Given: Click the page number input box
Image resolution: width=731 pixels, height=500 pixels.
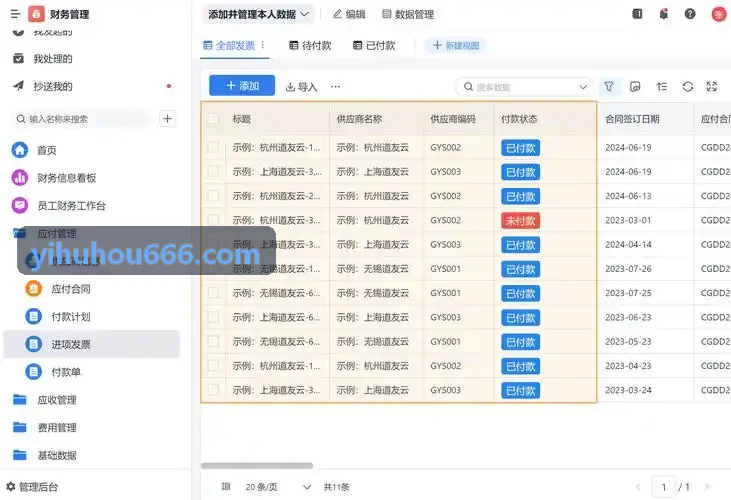Looking at the screenshot, I should point(663,487).
